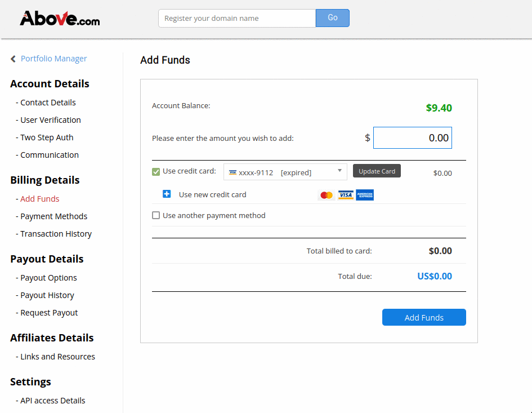The image size is (532, 413).
Task: Click the blue Add Funds button
Action: (424, 317)
